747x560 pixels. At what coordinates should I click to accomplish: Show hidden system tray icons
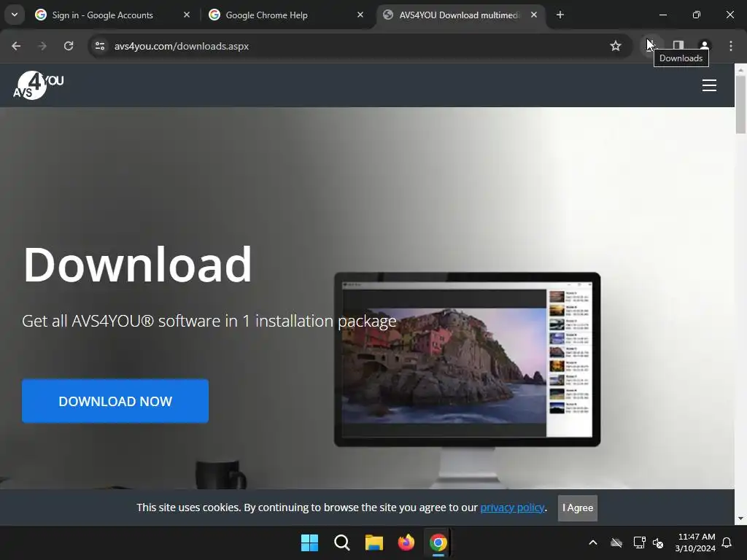[593, 542]
